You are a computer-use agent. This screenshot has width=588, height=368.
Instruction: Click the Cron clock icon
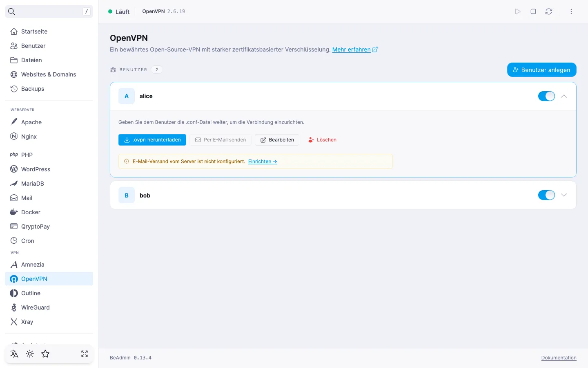(14, 241)
